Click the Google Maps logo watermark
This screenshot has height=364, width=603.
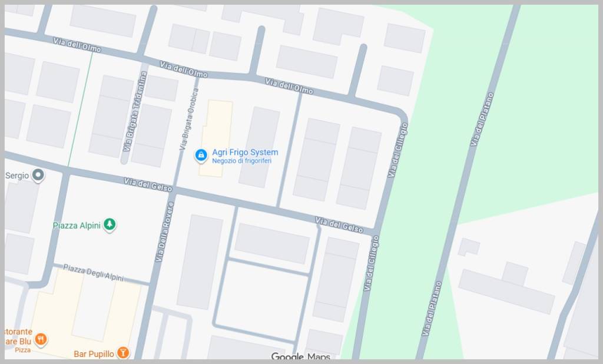pos(301,356)
